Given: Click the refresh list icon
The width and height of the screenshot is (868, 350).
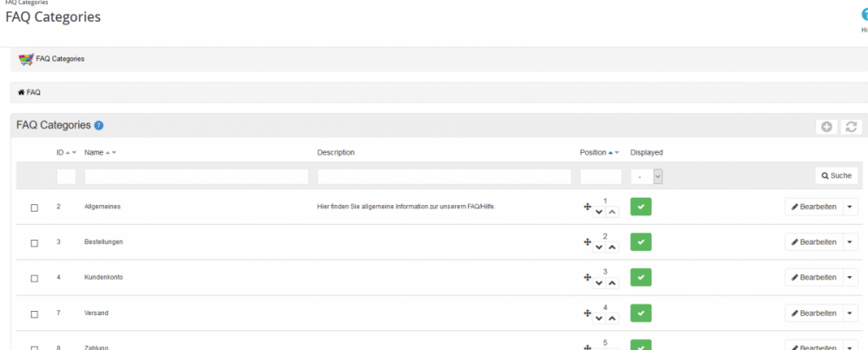Looking at the screenshot, I should [x=851, y=127].
